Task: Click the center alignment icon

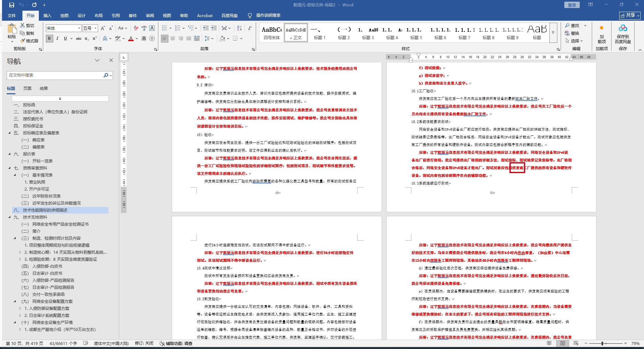Action: 173,38
